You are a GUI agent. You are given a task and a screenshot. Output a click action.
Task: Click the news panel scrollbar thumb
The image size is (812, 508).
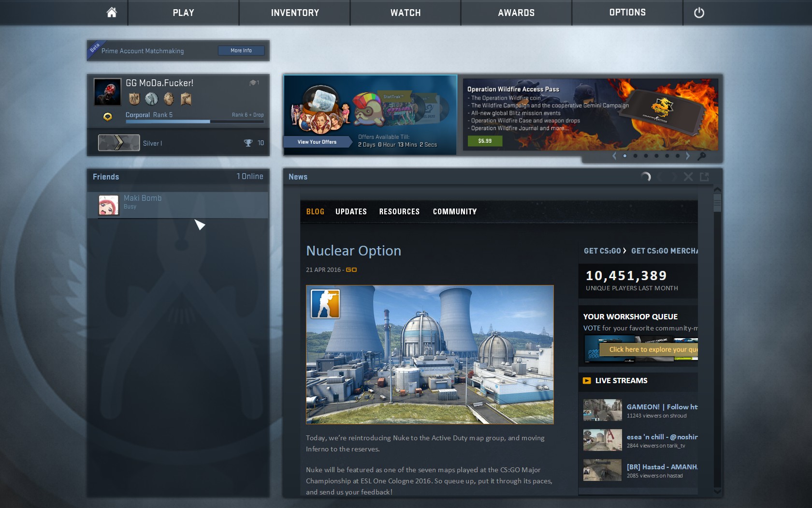[717, 202]
